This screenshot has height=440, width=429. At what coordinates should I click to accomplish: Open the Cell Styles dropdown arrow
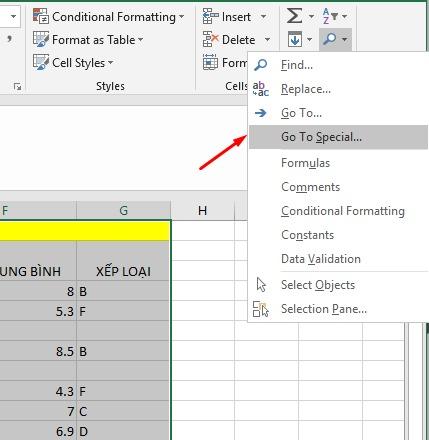click(x=110, y=62)
